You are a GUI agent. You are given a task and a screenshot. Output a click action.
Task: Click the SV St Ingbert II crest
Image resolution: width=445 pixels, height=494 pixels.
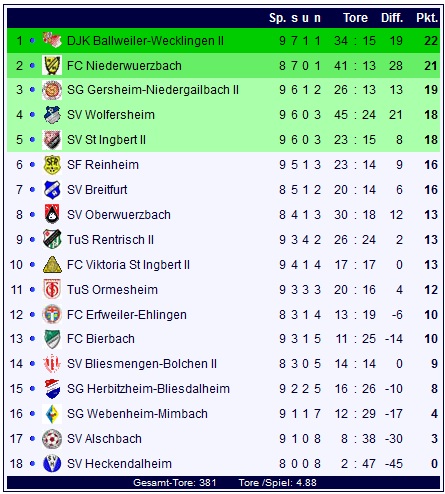pos(52,140)
